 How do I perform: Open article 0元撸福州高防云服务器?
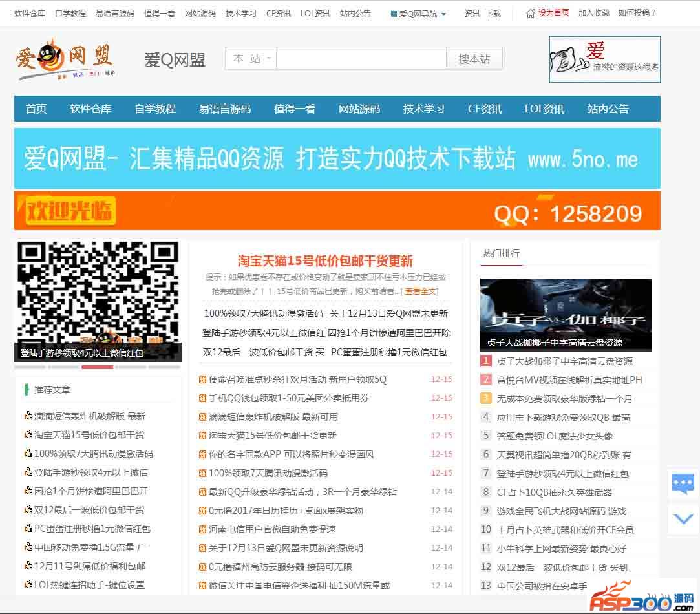(281, 567)
